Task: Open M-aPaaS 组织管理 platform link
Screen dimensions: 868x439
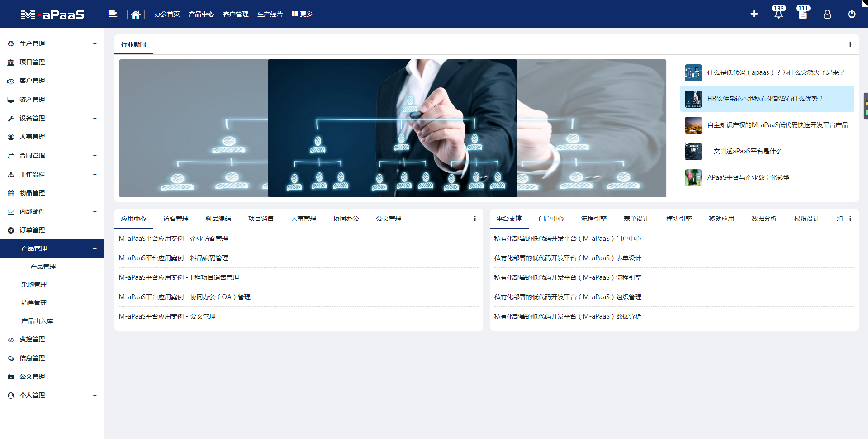Action: click(568, 297)
